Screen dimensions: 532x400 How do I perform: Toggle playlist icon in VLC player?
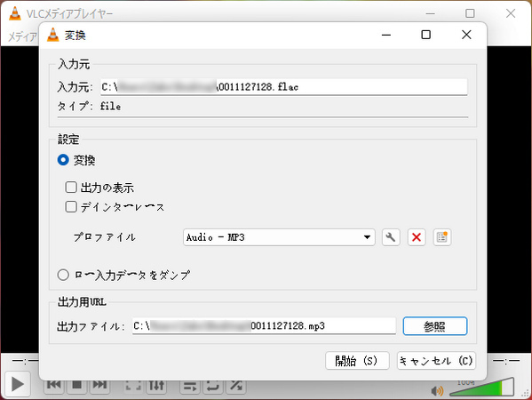[190, 386]
